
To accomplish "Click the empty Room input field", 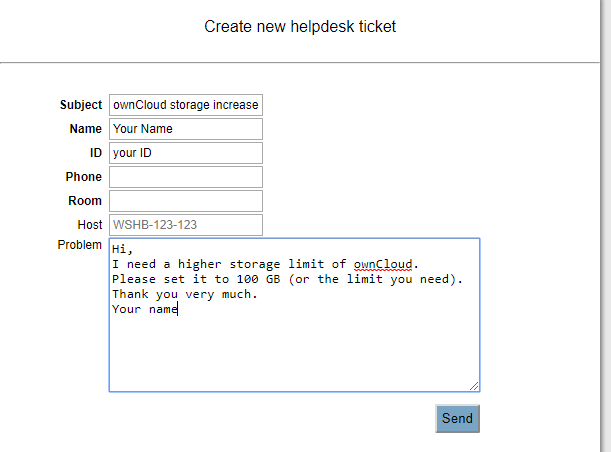I will pos(186,201).
